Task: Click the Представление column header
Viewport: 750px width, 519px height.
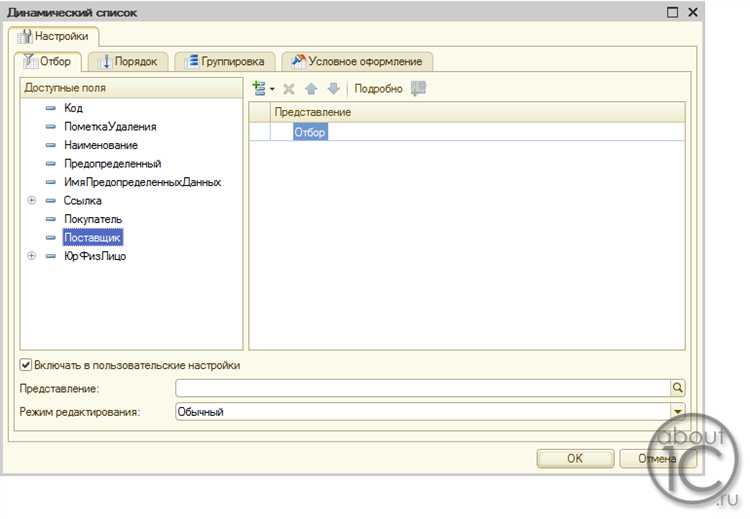Action: (478, 112)
